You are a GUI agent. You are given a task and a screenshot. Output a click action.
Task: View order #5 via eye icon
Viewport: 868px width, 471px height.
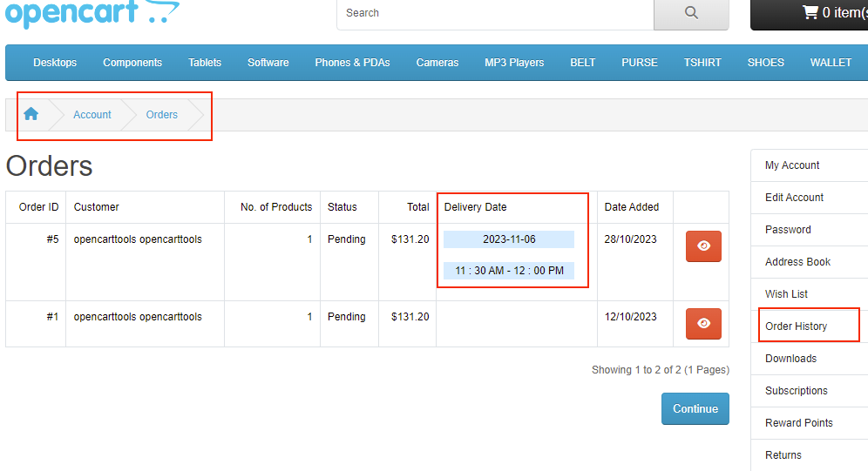[703, 246]
